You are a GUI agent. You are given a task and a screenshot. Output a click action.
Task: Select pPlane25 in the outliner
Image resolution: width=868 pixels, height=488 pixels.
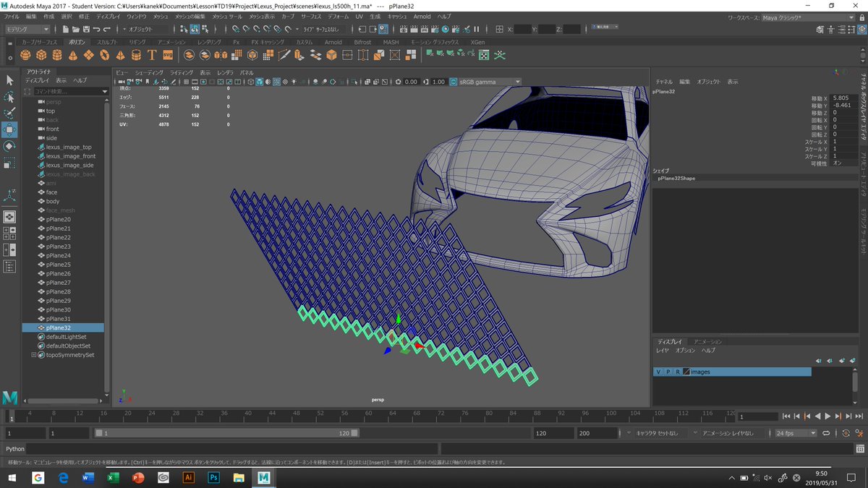pyautogui.click(x=58, y=265)
